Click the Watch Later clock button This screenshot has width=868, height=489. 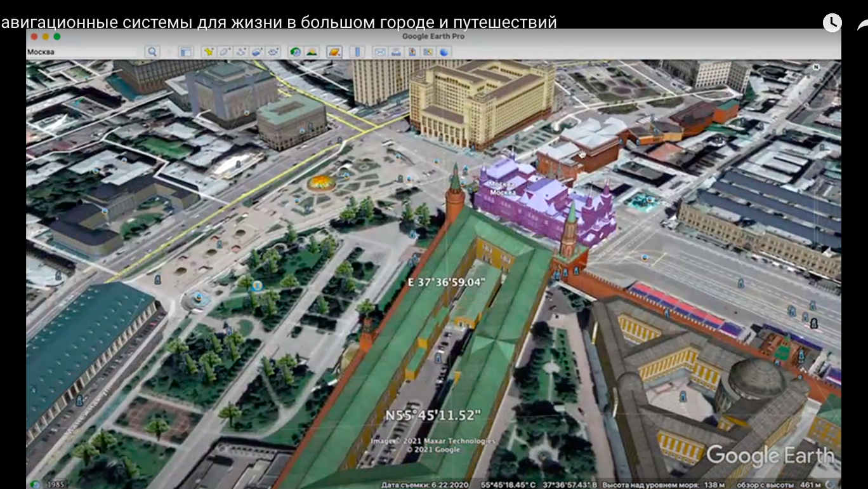point(832,23)
